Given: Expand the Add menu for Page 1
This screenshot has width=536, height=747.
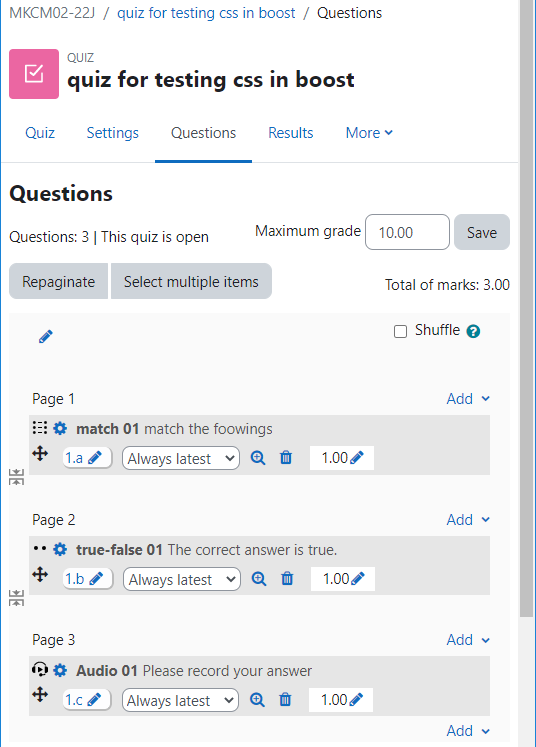Looking at the screenshot, I should click(468, 398).
